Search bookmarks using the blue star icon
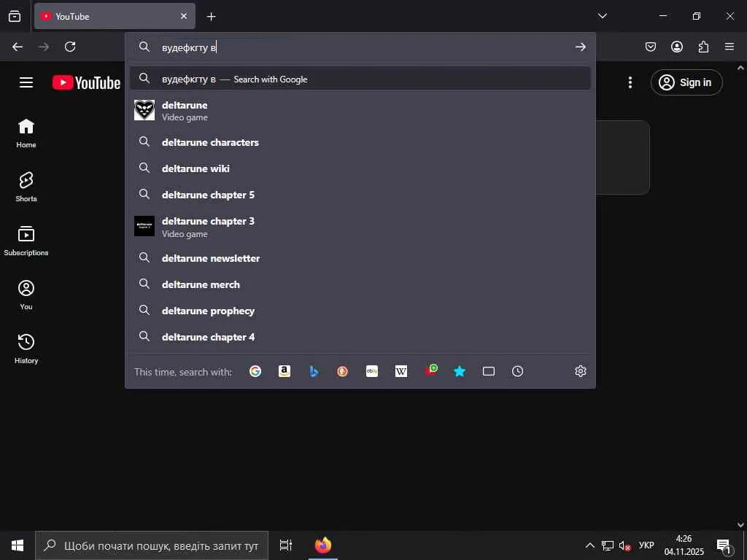 point(460,371)
